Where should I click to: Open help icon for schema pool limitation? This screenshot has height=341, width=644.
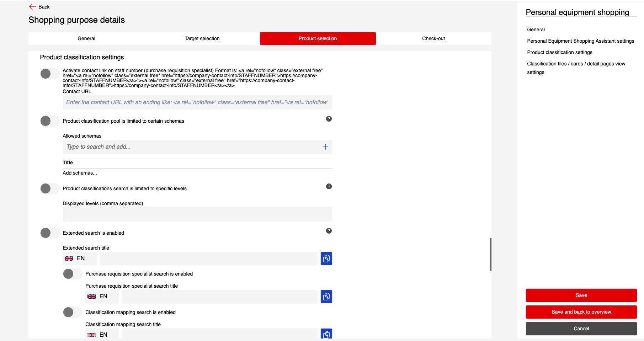pyautogui.click(x=329, y=119)
